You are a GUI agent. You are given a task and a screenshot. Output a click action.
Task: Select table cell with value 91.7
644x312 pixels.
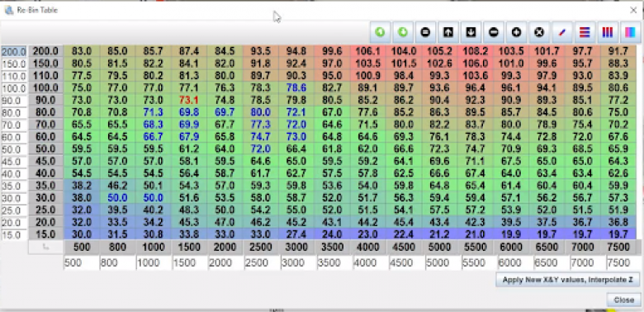pyautogui.click(x=618, y=51)
